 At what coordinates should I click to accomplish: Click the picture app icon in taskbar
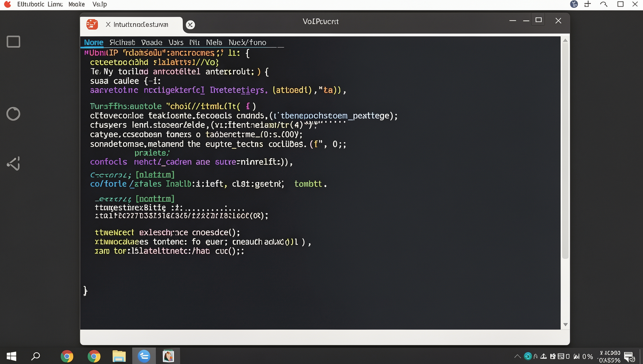pyautogui.click(x=168, y=356)
